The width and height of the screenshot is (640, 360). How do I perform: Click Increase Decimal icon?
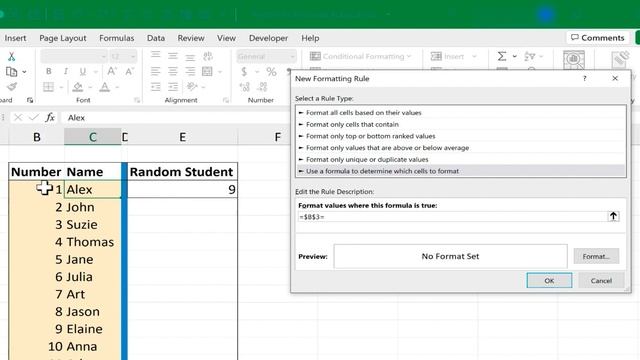click(x=244, y=87)
